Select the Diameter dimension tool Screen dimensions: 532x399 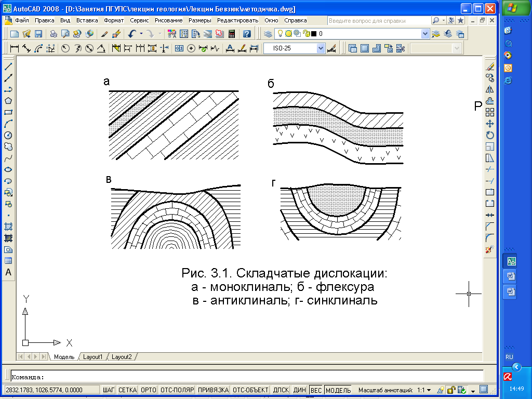(89, 48)
